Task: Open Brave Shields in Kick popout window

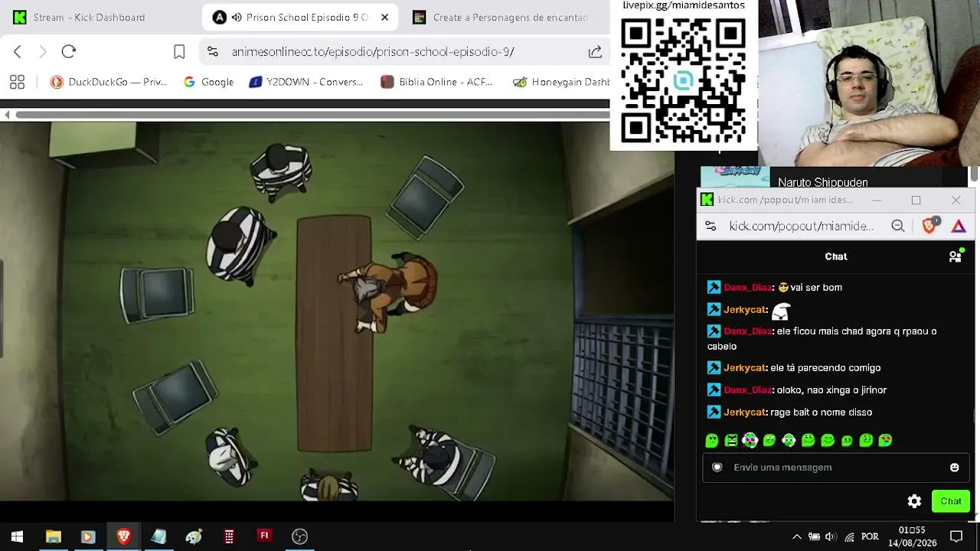Action: [930, 225]
